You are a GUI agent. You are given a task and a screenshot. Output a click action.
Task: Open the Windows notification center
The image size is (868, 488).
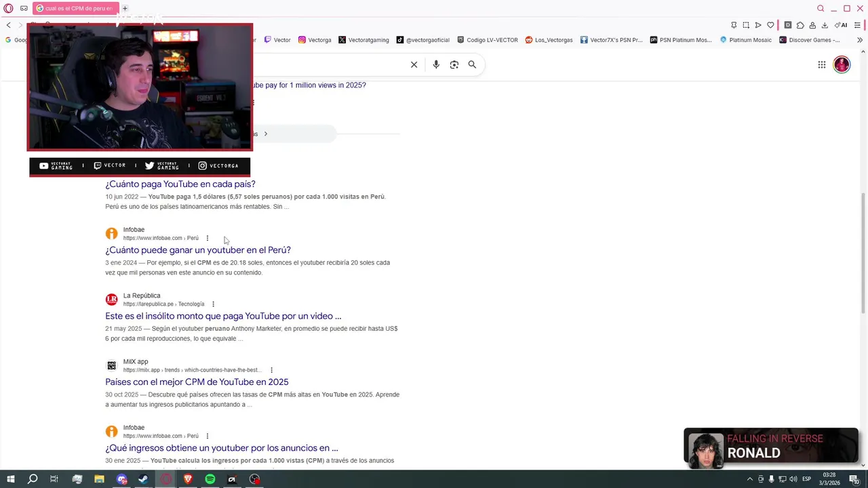coord(854,479)
